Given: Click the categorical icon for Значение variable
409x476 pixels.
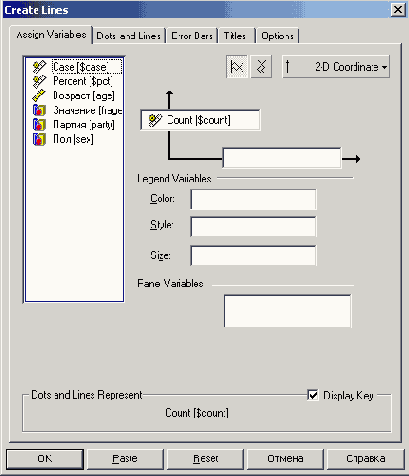Looking at the screenshot, I should 39,110.
